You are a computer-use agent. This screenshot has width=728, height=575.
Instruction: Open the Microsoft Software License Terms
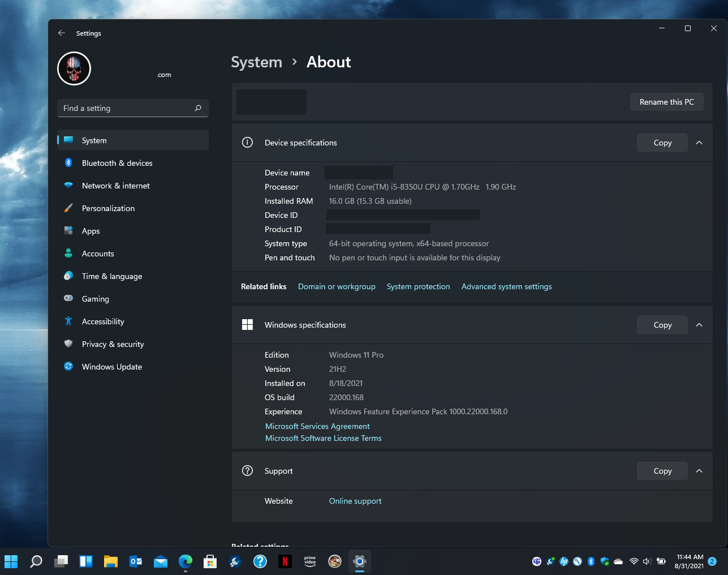324,438
